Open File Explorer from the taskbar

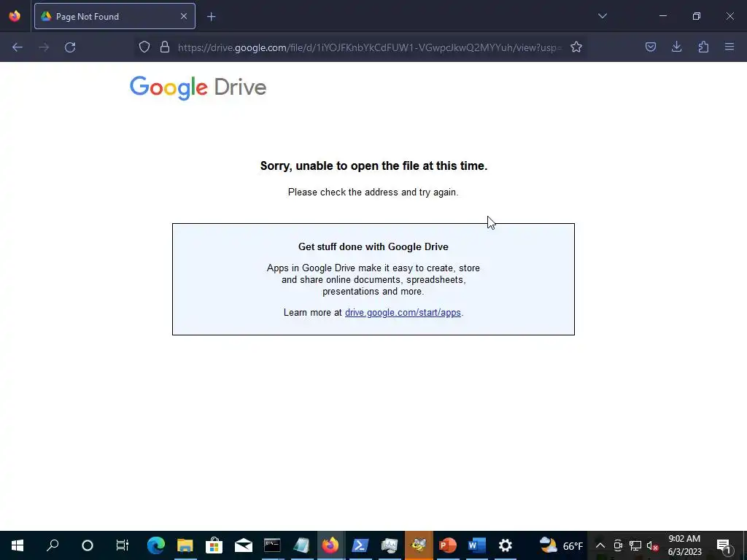[185, 545]
